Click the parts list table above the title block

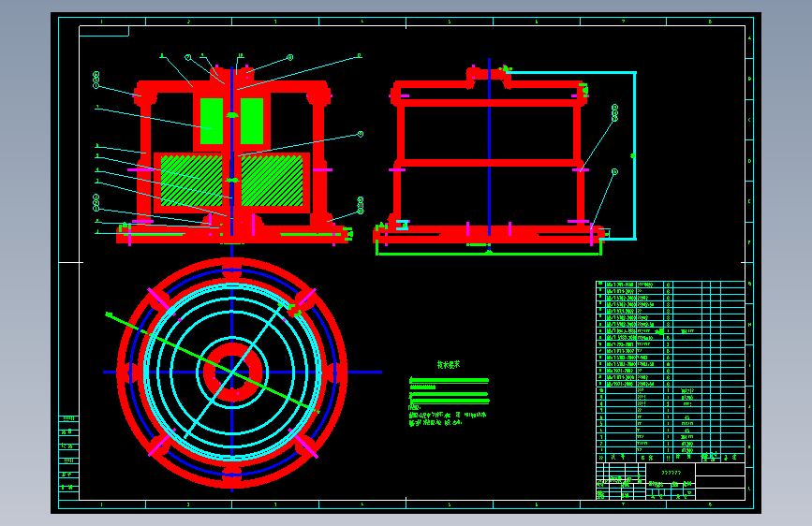coord(671,372)
